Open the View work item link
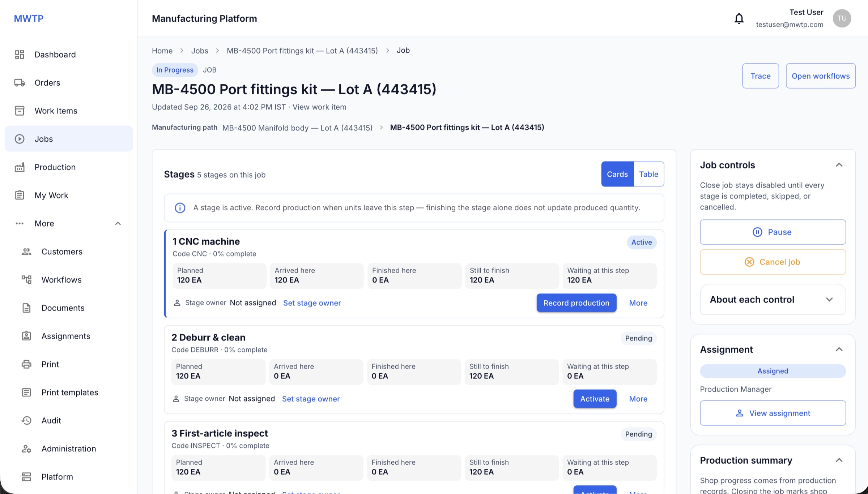Screen dimensions: 868x494 coord(319,107)
